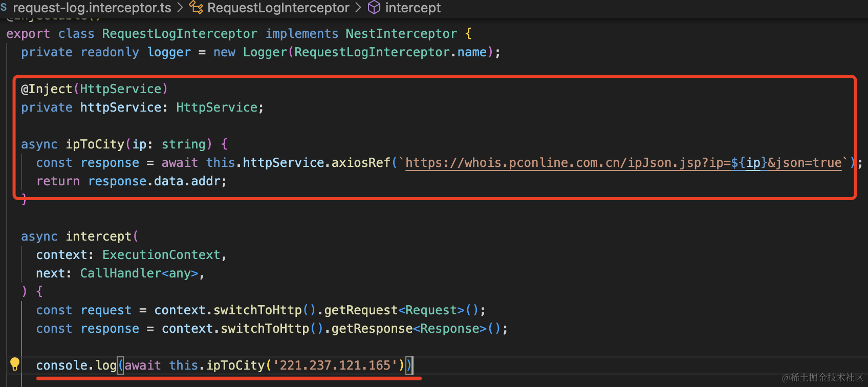Viewport: 868px width, 387px height.
Task: Click the chevron after request-log.interceptor.ts
Action: (180, 8)
